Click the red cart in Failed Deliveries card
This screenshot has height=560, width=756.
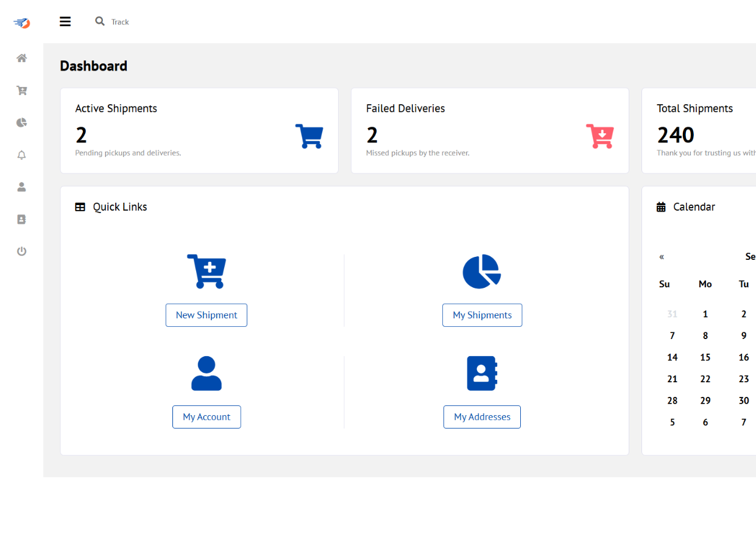coord(599,136)
